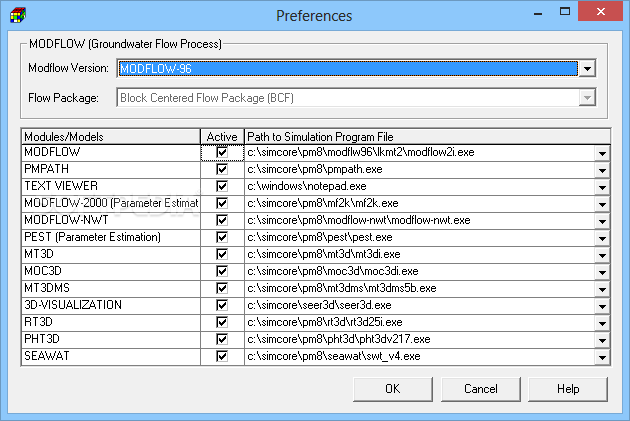Uncheck the MODFLOW Active checkbox
The height and width of the screenshot is (421, 630).
click(x=222, y=153)
